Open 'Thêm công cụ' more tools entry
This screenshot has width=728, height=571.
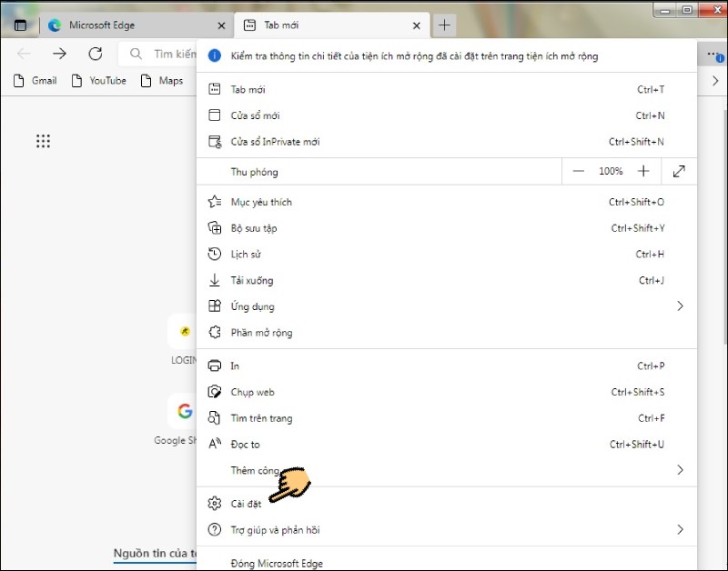click(447, 470)
